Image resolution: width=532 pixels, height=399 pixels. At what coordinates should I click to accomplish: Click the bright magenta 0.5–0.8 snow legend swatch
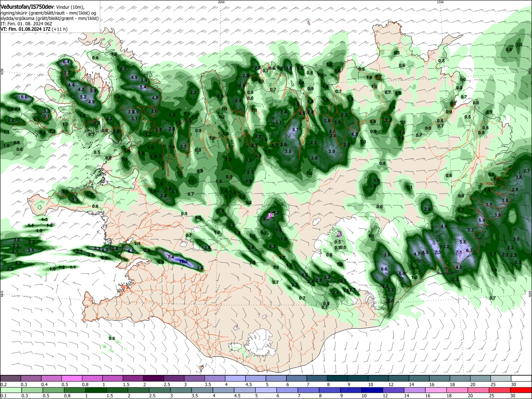(x=71, y=379)
